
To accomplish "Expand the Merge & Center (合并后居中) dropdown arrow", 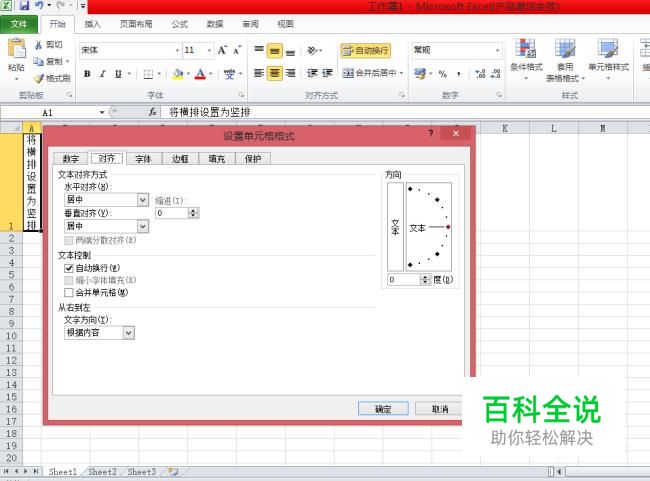I will click(401, 73).
